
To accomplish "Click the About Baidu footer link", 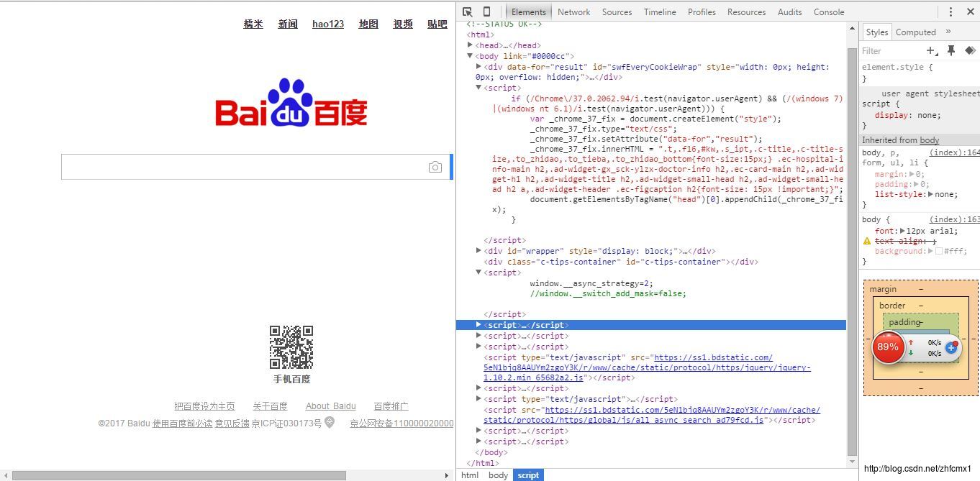I will pos(330,406).
